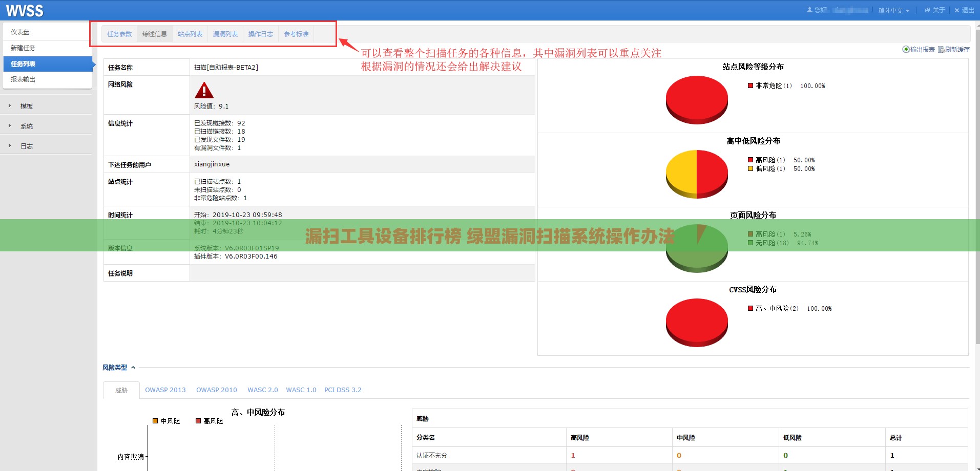Open the 简体中文 language dropdown
980x471 pixels.
(x=894, y=10)
